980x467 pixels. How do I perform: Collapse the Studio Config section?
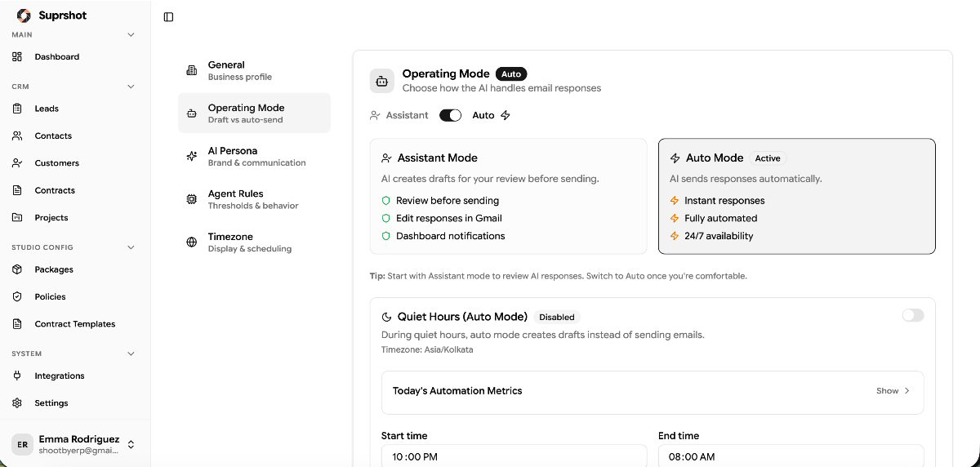(x=131, y=247)
